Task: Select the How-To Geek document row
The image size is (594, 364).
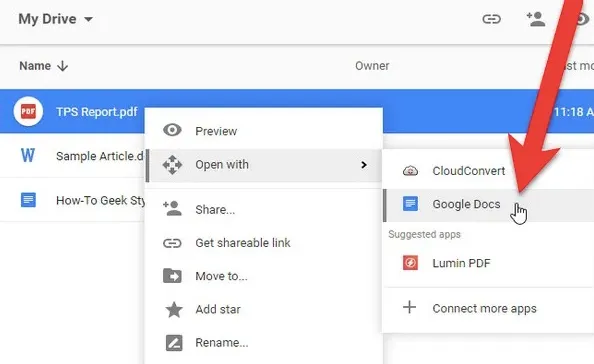Action: point(72,200)
